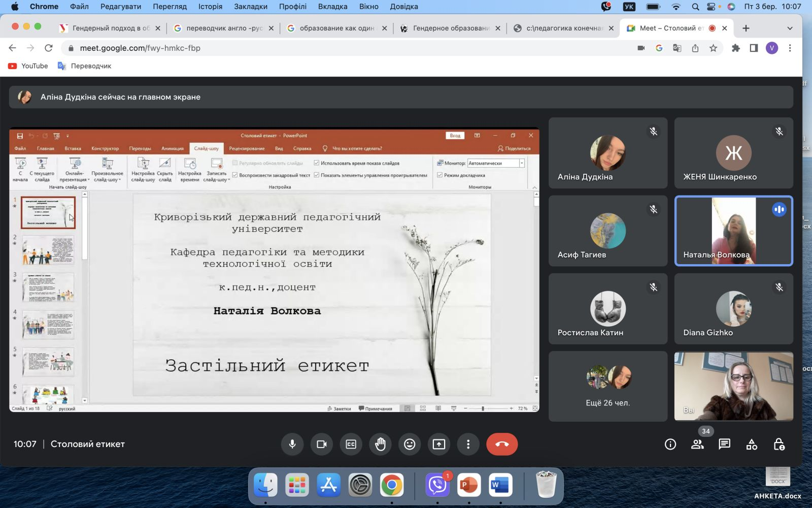
Task: Open the Історія menu
Action: (210, 6)
